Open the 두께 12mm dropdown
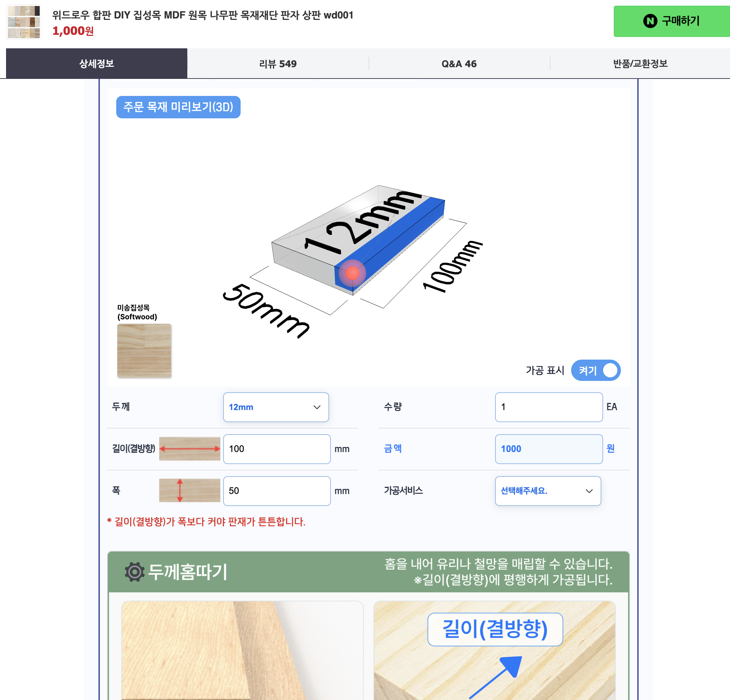The image size is (730, 700). [x=275, y=407]
